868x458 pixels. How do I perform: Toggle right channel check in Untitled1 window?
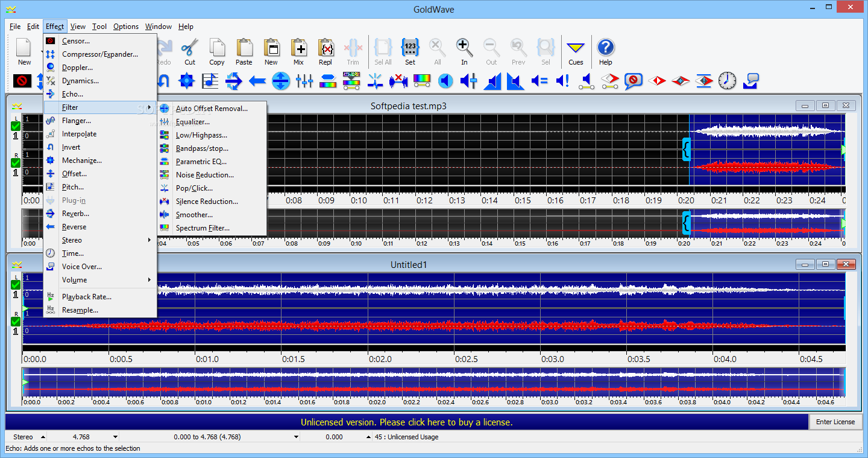click(x=16, y=322)
